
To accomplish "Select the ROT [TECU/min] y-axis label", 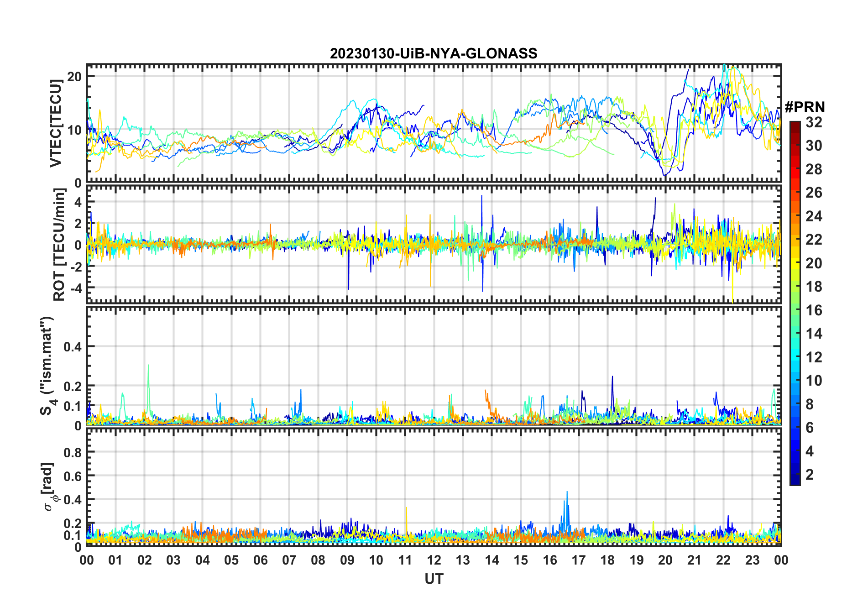I will pos(59,245).
